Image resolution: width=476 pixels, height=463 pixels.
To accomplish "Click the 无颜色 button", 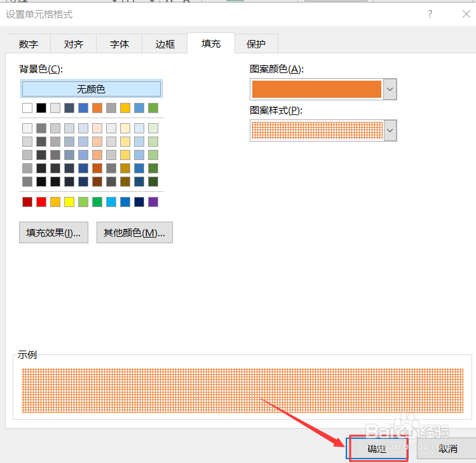I will tap(92, 89).
